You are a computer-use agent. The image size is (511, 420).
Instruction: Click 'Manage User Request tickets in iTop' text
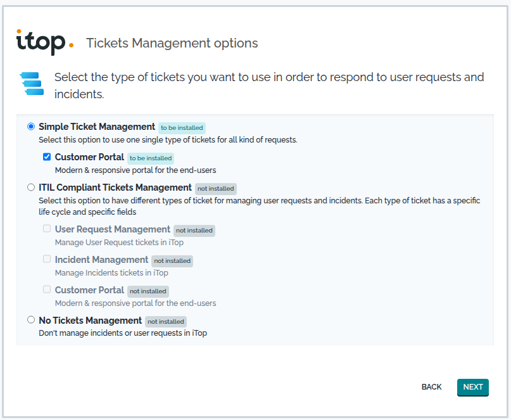(x=119, y=243)
